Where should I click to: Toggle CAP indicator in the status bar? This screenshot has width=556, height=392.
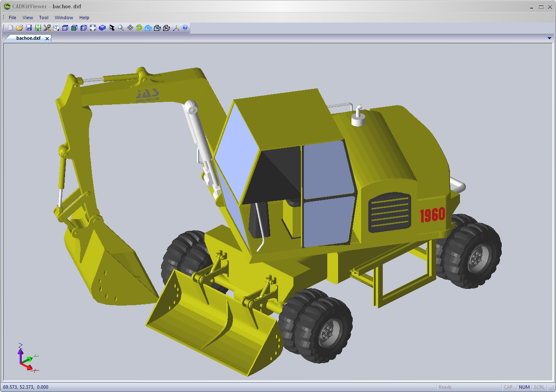tap(508, 387)
